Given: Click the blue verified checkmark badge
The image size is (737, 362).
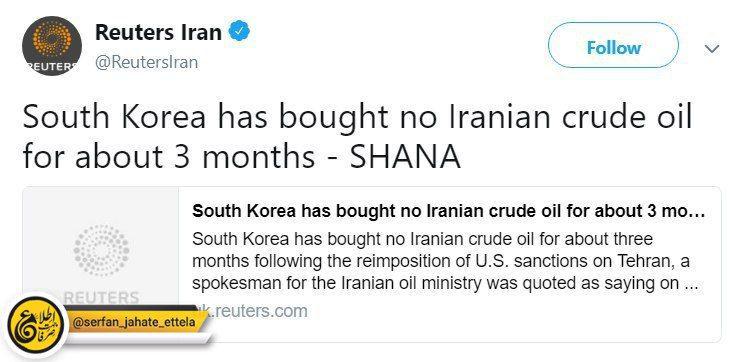Looking at the screenshot, I should [239, 32].
